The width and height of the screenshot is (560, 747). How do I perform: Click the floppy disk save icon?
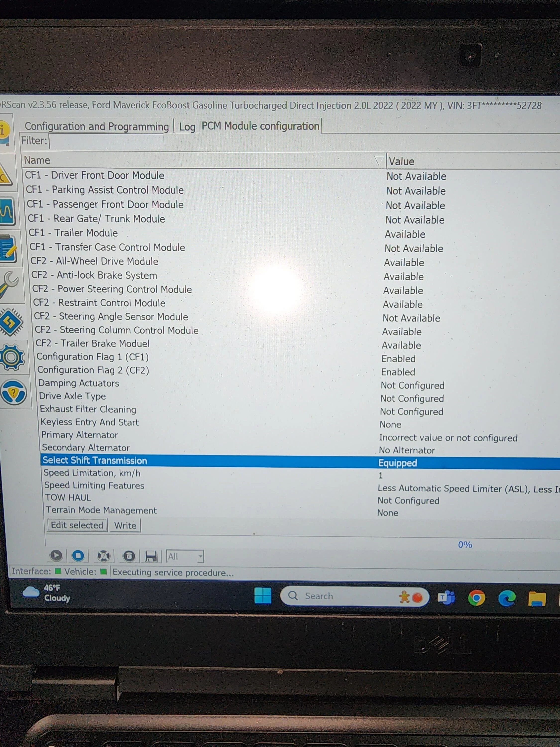tap(151, 556)
